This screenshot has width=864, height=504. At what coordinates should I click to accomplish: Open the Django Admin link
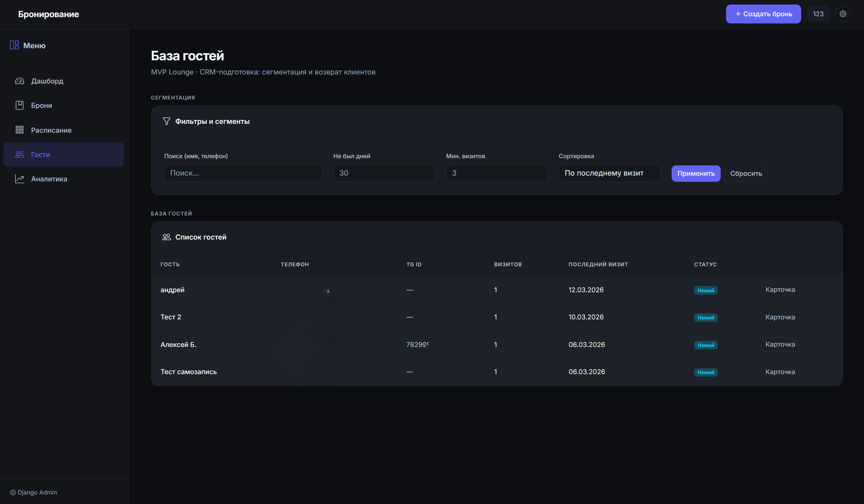coord(34,492)
